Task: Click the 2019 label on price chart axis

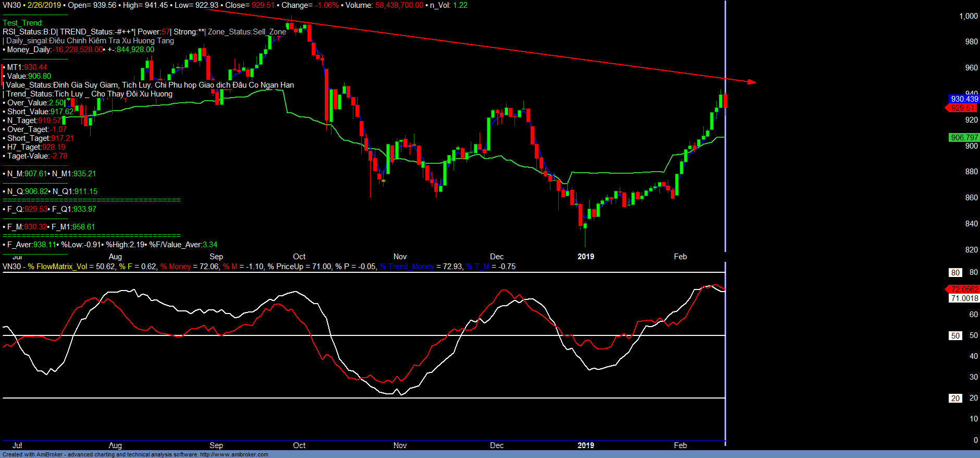Action: point(585,257)
